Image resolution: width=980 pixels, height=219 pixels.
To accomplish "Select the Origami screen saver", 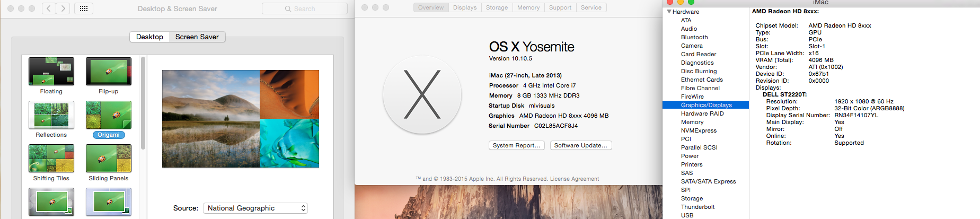I will click(x=109, y=120).
